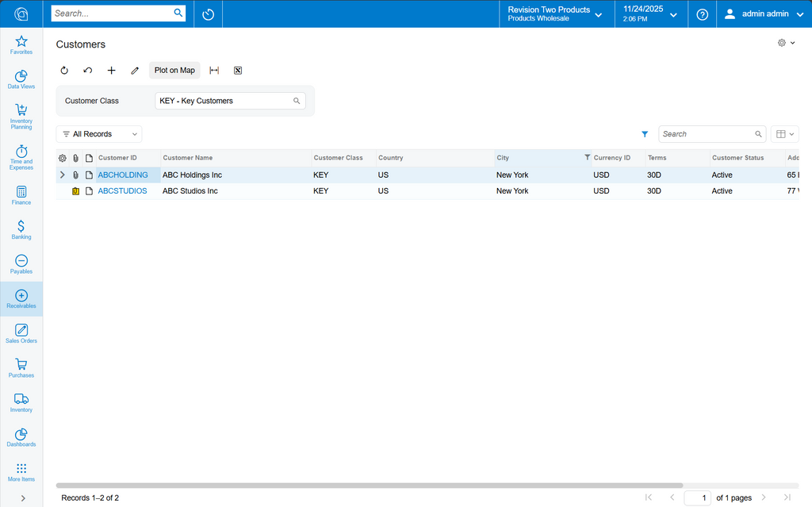This screenshot has height=507, width=812.
Task: Click the Plot on Map button
Action: click(174, 71)
